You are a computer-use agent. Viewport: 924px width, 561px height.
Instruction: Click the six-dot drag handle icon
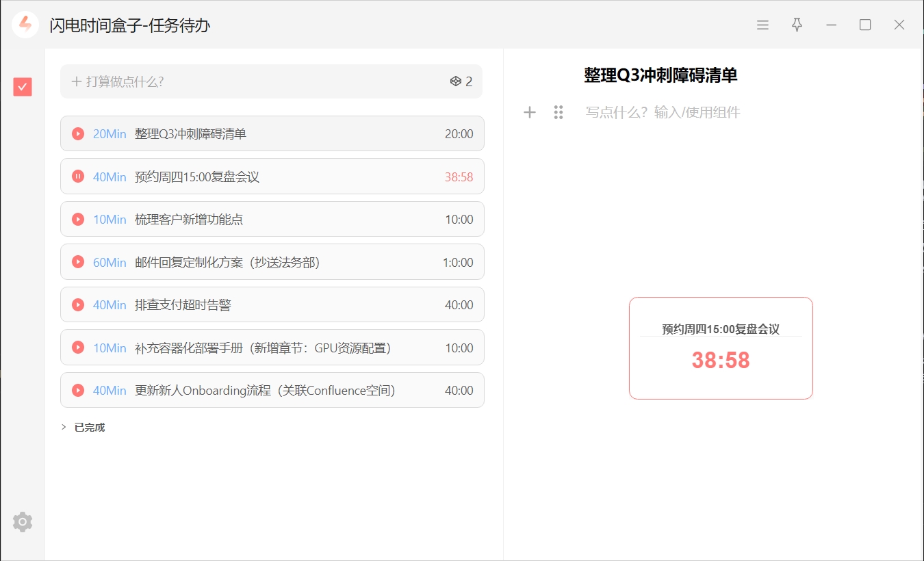point(559,112)
